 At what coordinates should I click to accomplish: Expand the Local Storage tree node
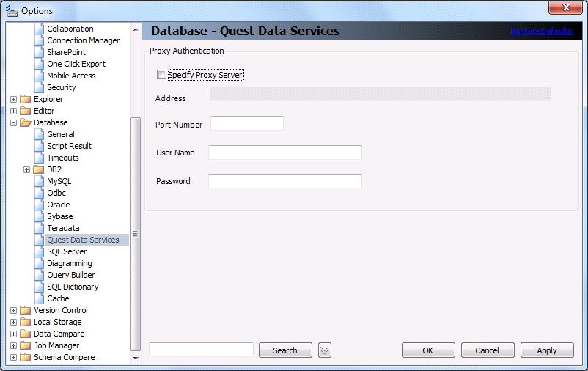[13, 322]
